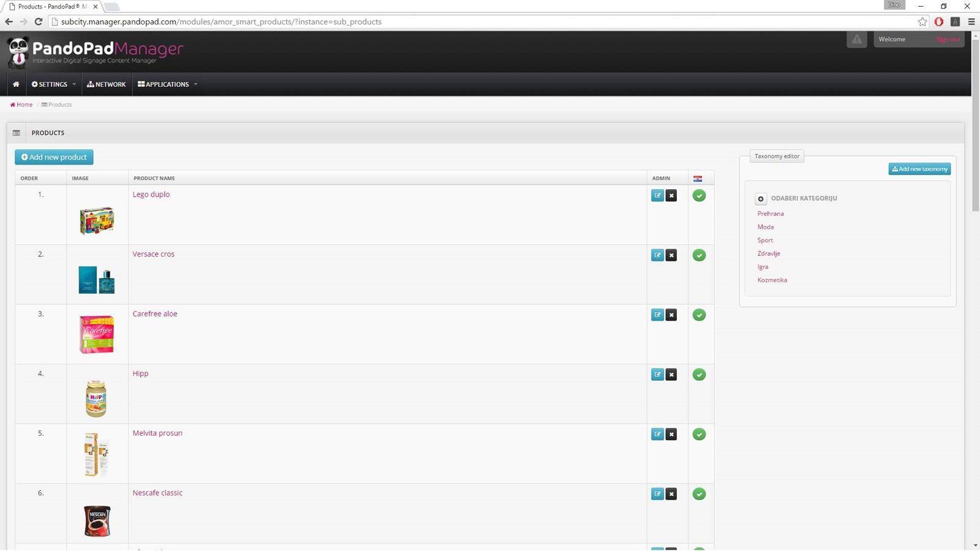Select the Igra category

point(763,267)
